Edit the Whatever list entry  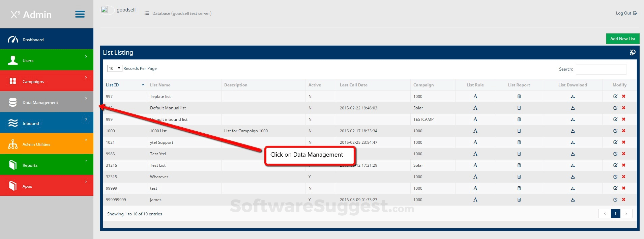[615, 177]
